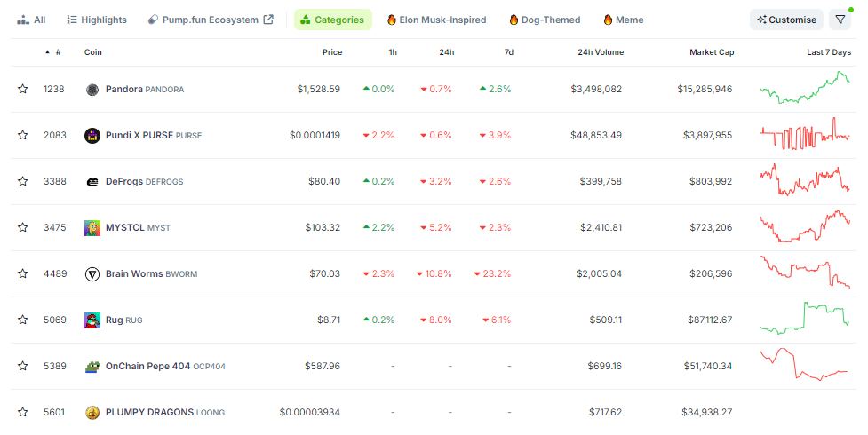Open the Customise button

(x=786, y=20)
